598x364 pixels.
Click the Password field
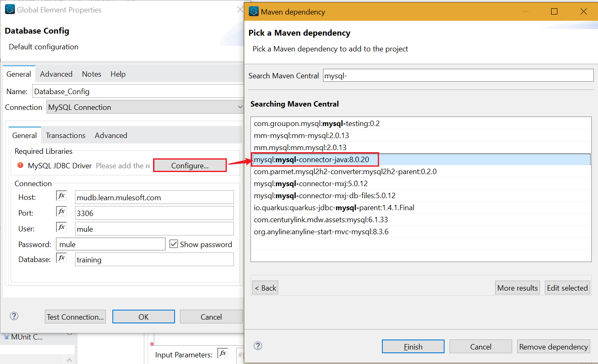pyautogui.click(x=111, y=244)
